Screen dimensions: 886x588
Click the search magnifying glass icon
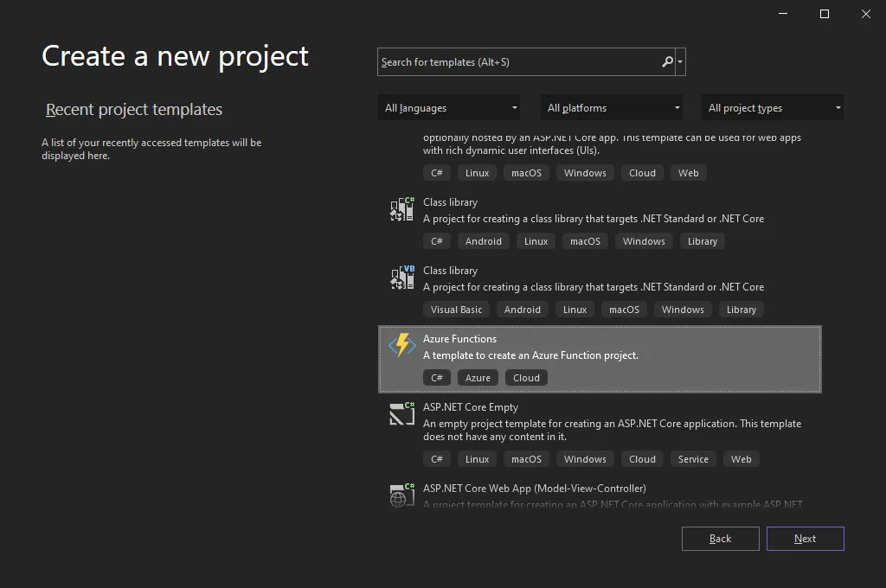[x=667, y=62]
